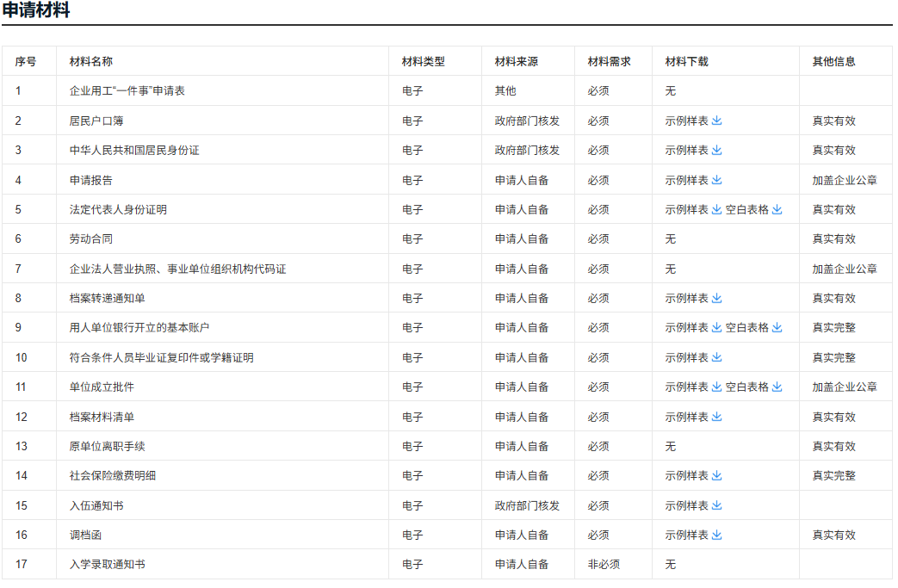The width and height of the screenshot is (898, 588).
Task: Select 调档函 material name
Action: coord(85,535)
